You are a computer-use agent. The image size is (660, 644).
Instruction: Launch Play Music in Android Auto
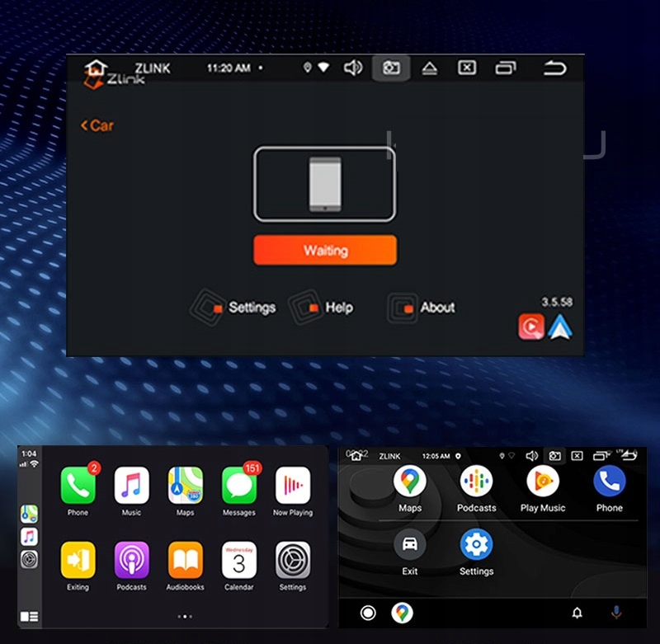pos(542,481)
